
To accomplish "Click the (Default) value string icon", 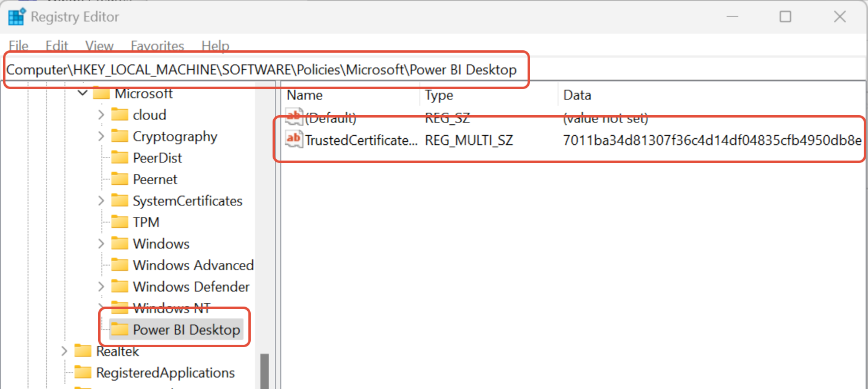I will 294,118.
